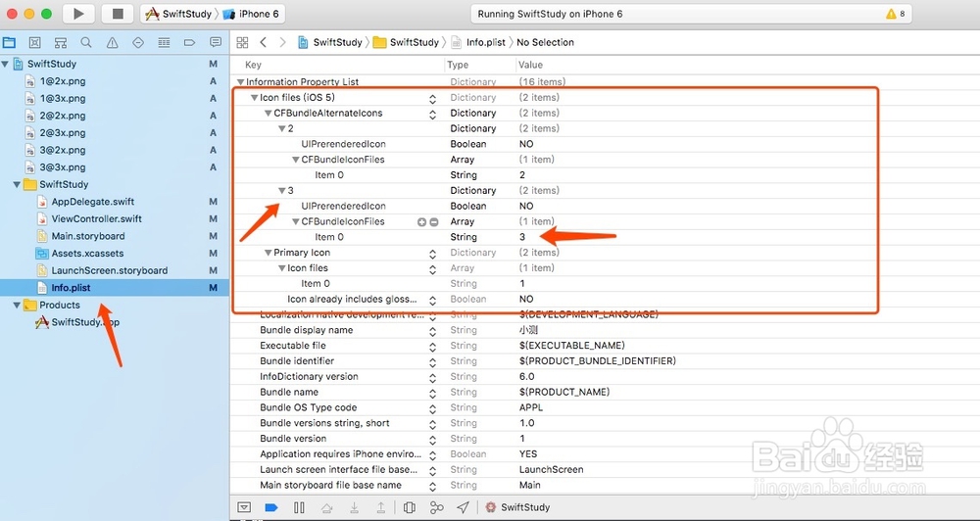
Task: Open key stepper for Icon files (iOS 5)
Action: tap(432, 99)
